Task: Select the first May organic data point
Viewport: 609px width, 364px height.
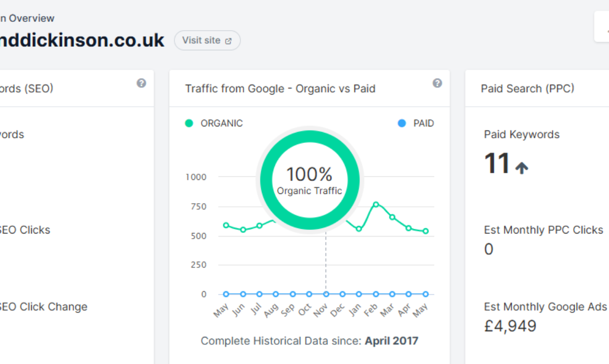Action: [x=226, y=225]
